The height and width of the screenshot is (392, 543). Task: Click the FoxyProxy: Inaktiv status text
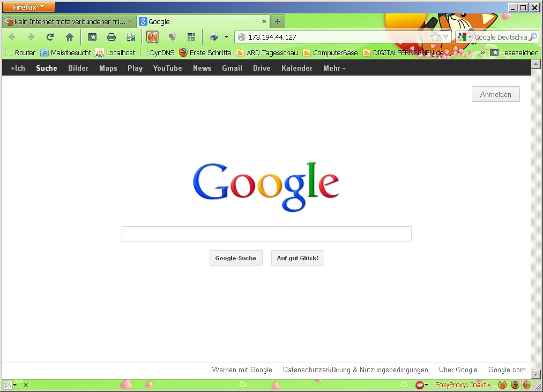coord(463,385)
